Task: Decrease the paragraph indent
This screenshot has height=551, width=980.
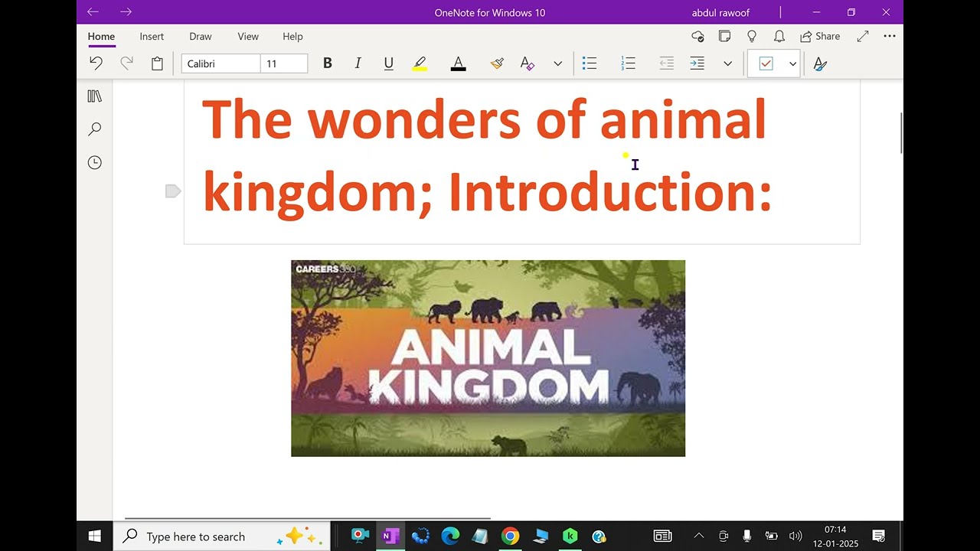Action: coord(666,64)
